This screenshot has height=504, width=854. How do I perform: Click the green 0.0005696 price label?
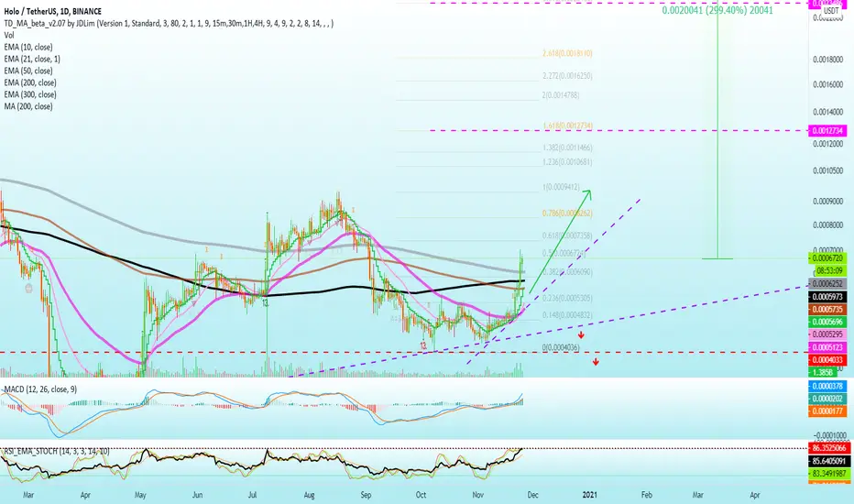(827, 322)
